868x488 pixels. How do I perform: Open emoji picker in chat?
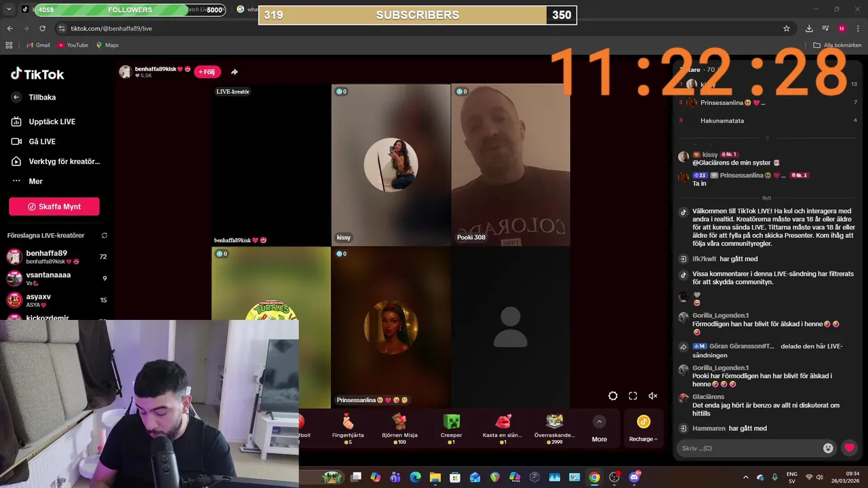[x=828, y=448]
